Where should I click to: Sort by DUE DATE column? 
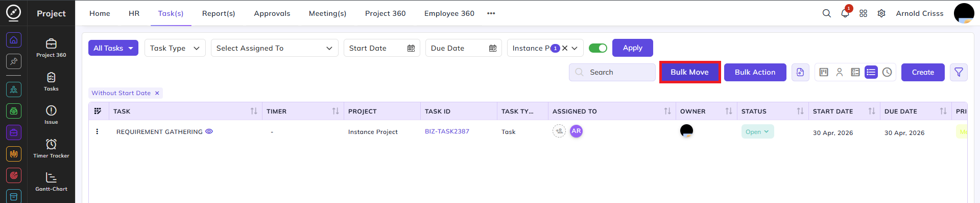tap(943, 111)
